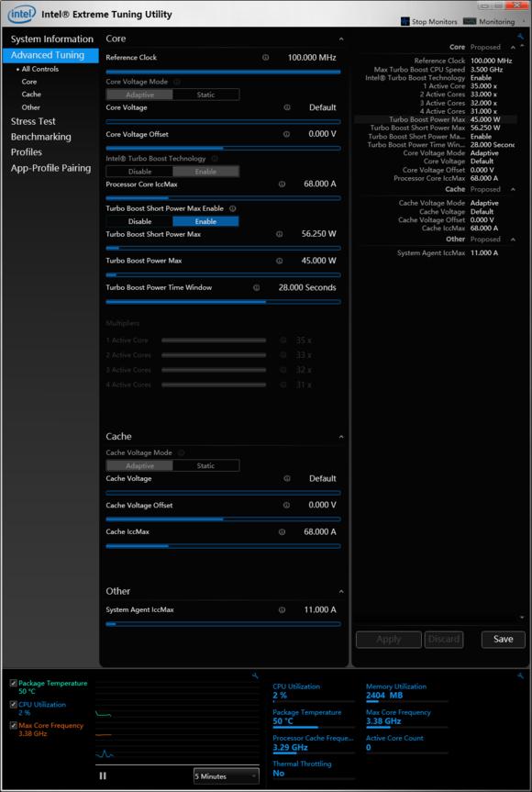
Task: Click the info icon on Cache Voltage row
Action: pyautogui.click(x=287, y=479)
